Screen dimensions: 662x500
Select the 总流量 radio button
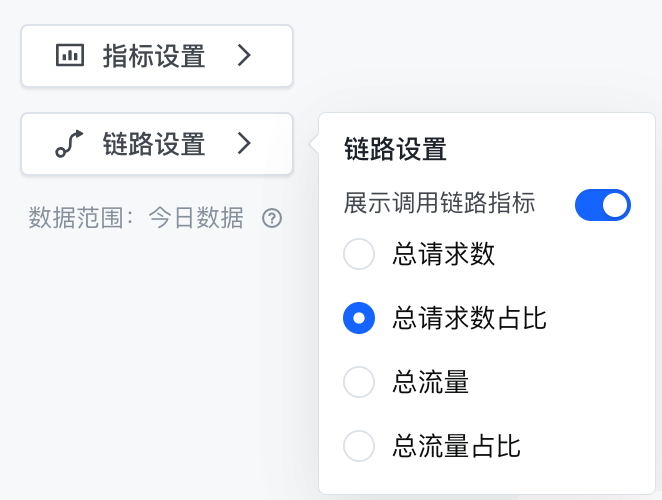click(359, 382)
